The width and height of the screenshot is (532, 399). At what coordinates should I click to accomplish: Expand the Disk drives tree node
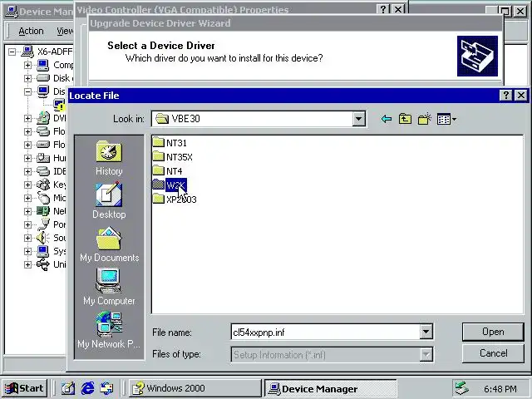click(x=27, y=78)
